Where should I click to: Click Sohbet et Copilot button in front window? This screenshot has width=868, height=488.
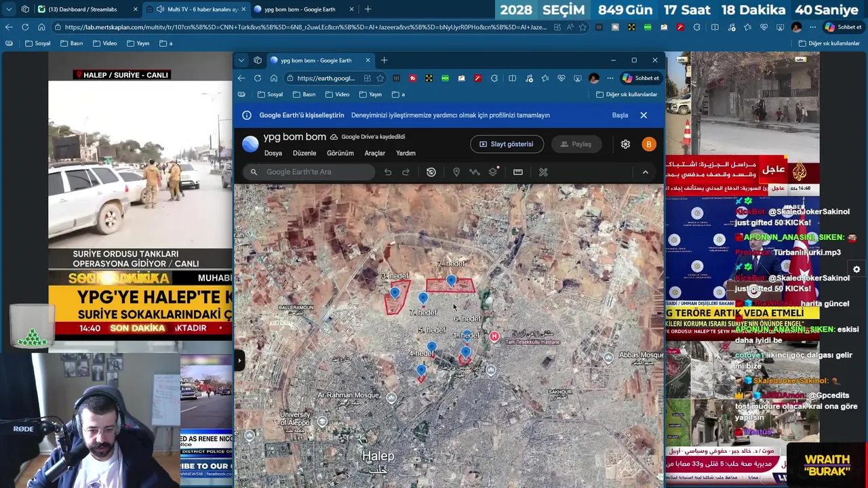click(x=641, y=78)
